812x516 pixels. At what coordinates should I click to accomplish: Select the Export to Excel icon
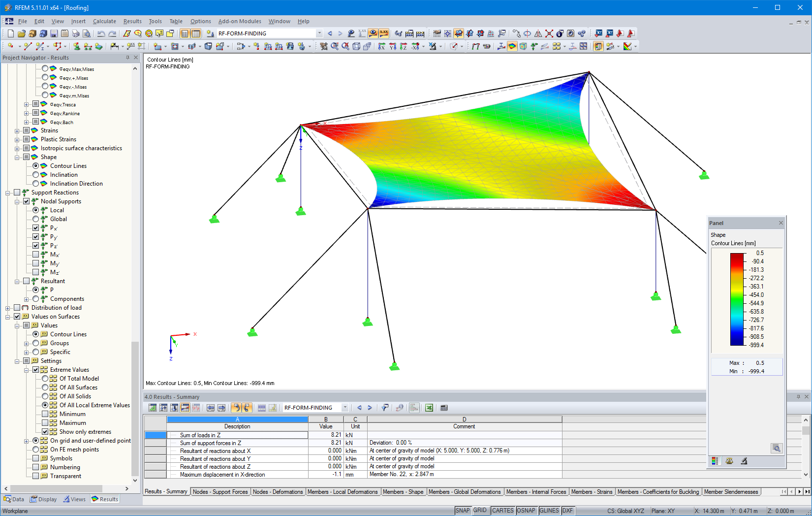430,408
